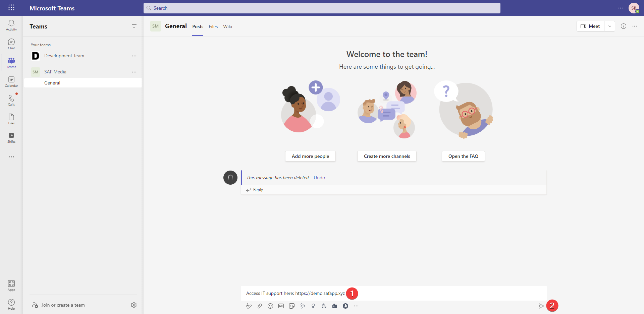Open the app launcher waffle icon
This screenshot has height=314, width=644.
pos(11,8)
